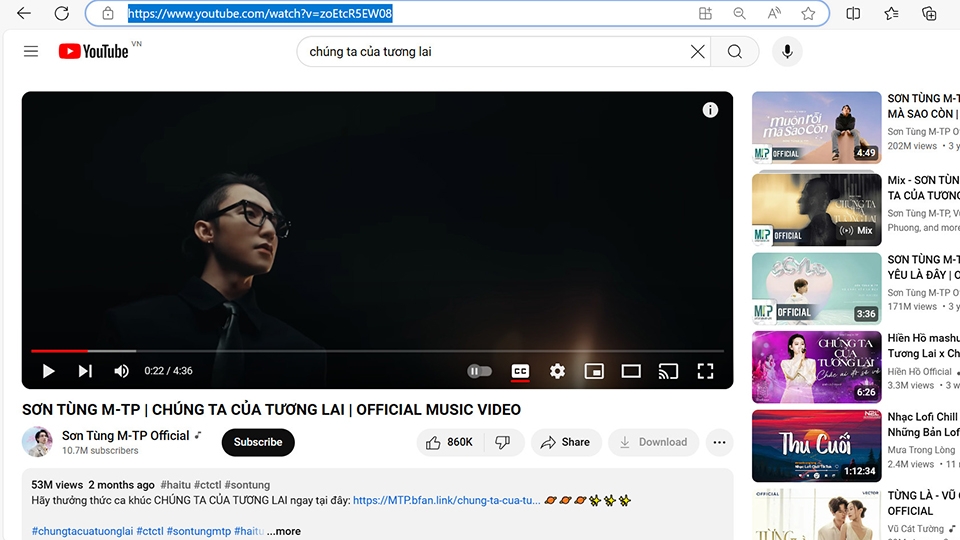Click the 10.7M subscribers text

100,451
